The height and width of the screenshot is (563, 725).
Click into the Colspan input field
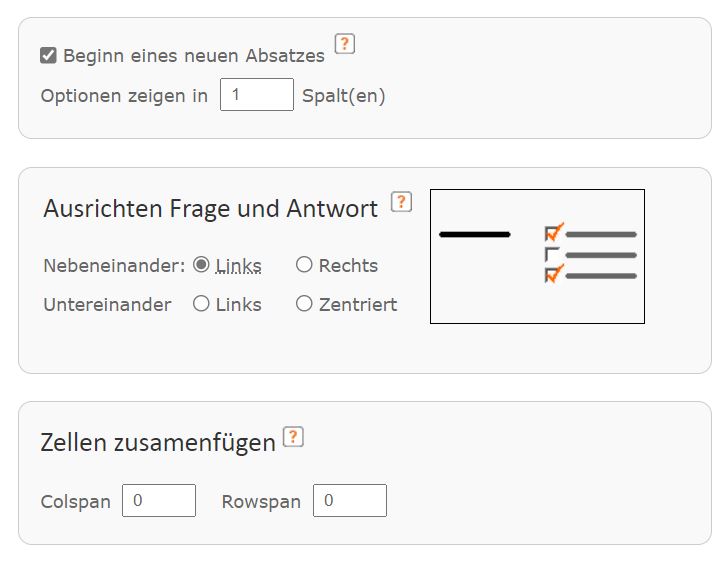159,501
